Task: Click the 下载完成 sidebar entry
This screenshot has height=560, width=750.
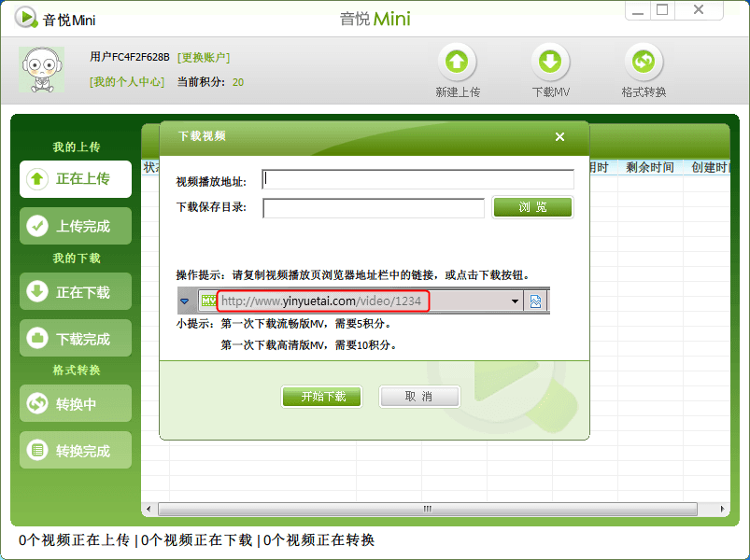Action: point(75,338)
